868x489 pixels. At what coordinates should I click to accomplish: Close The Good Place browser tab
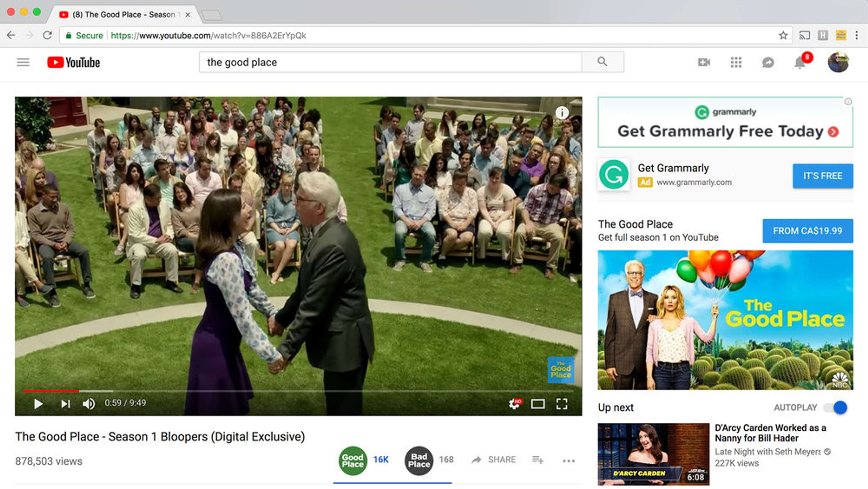[x=188, y=14]
